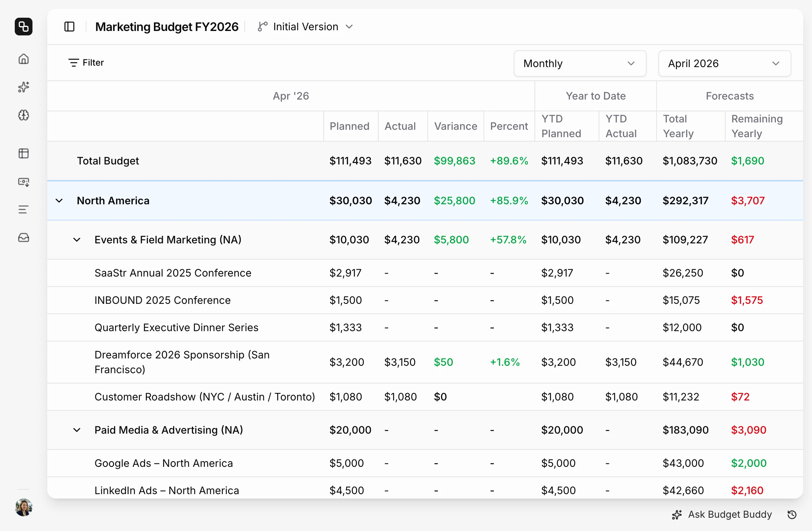Collapse Events & Field Marketing (NA) group

77,240
